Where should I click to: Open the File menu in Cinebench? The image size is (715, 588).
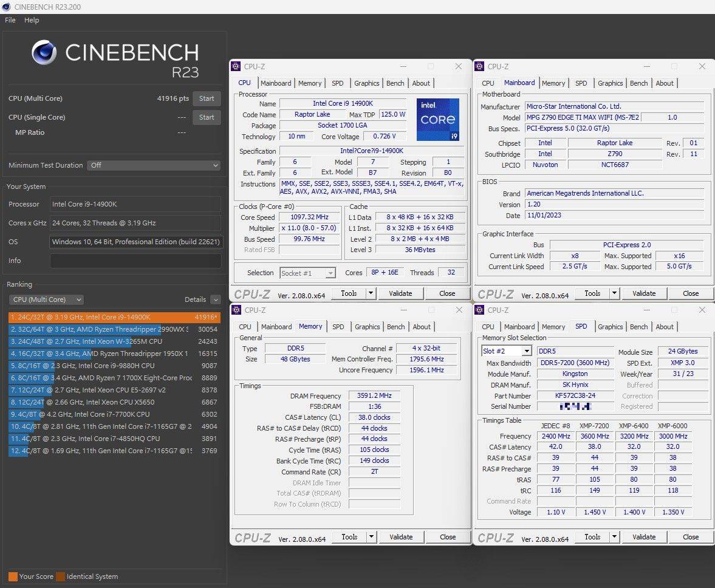10,20
